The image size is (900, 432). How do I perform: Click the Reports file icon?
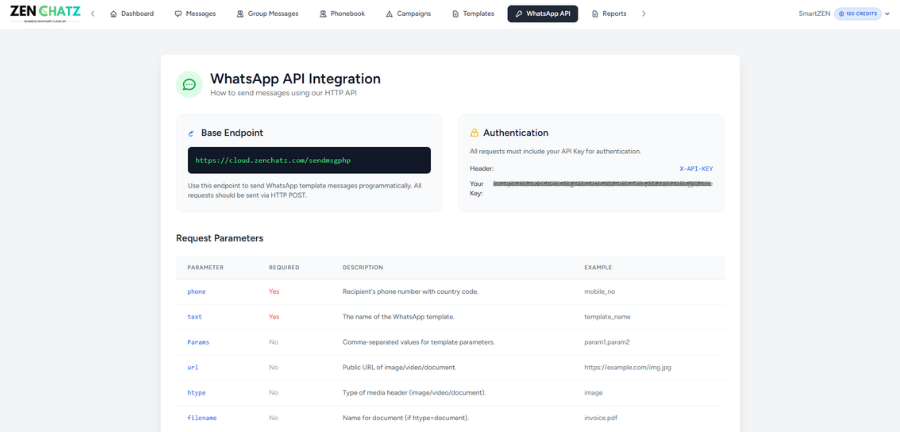(x=595, y=14)
